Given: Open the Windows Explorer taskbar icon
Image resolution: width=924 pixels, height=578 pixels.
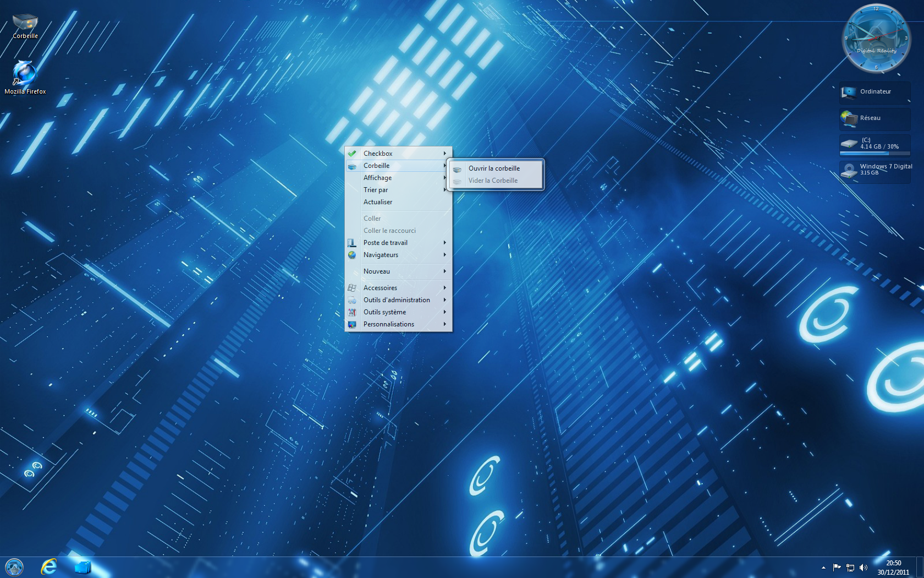Looking at the screenshot, I should point(82,566).
